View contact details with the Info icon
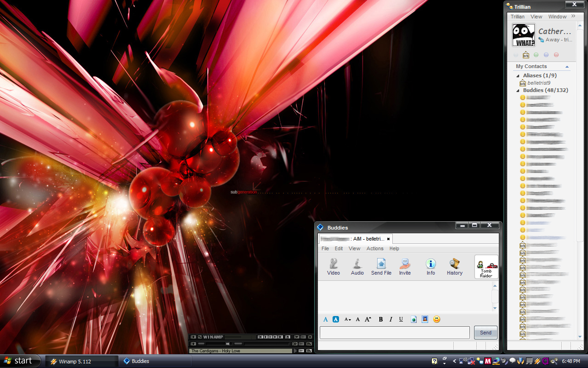588x368 pixels. pos(430,266)
